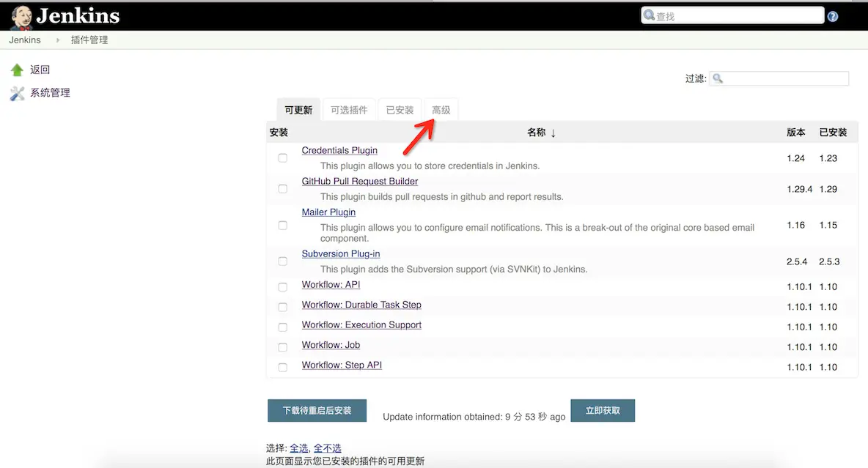Enable the Workflow: API checkbox
The image size is (868, 468).
[283, 287]
